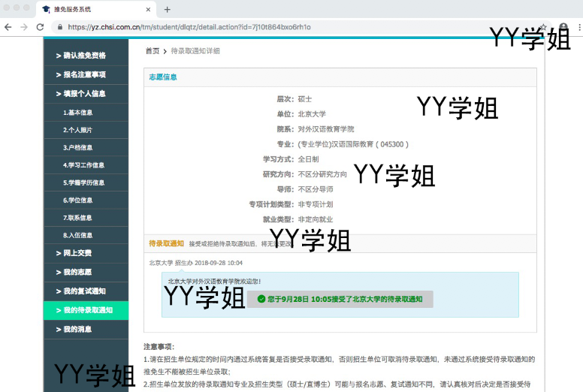Go to 2.个人照片

pos(86,130)
